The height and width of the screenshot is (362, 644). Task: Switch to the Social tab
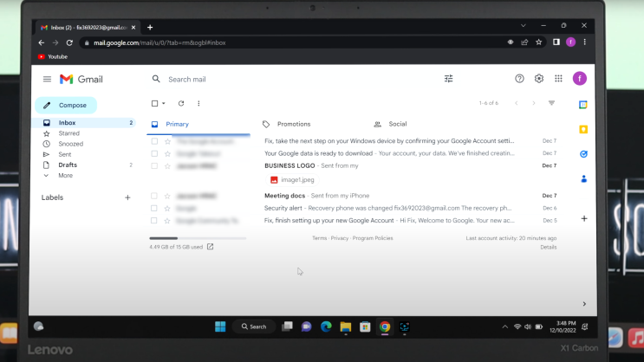click(397, 124)
